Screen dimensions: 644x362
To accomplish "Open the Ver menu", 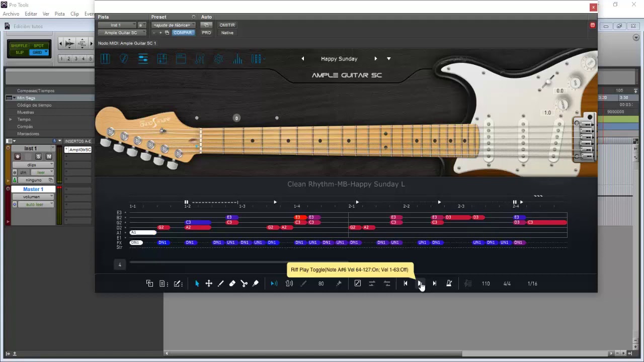I will pos(46,14).
